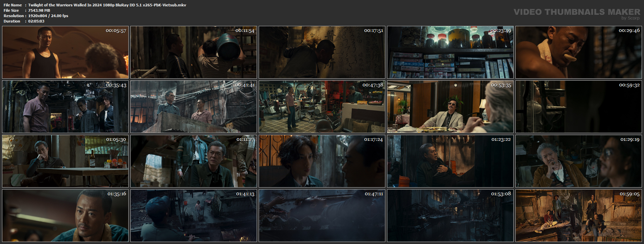
Task: Pick the shelf jars frame at 00:23:49
Action: [450, 52]
